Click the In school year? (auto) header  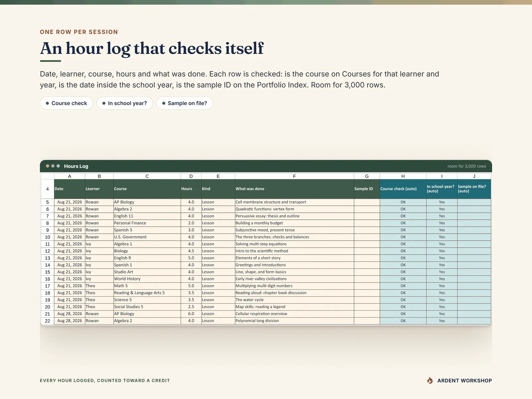442,189
